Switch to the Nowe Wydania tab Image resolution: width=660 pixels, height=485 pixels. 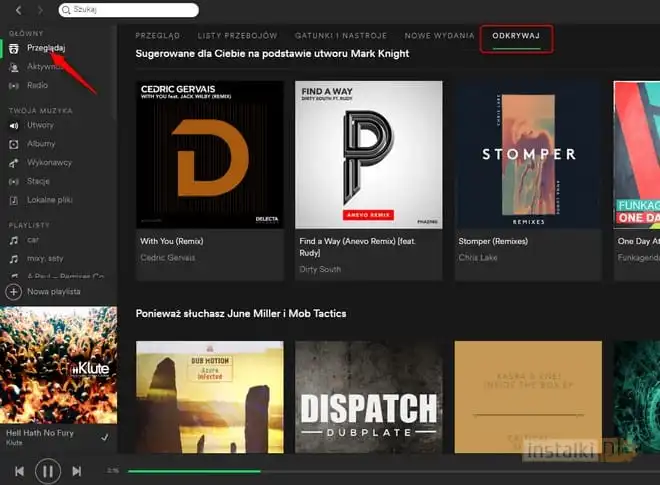coord(441,35)
